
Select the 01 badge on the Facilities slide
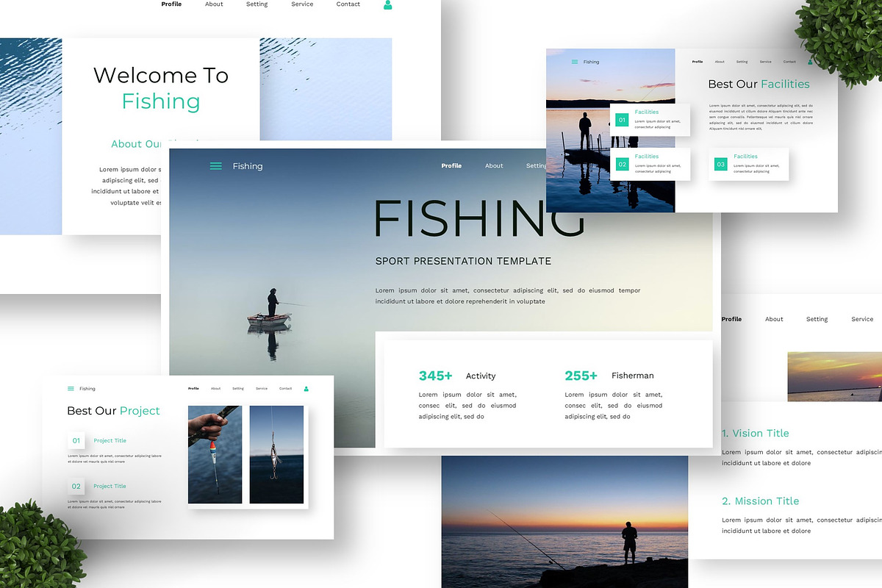(x=622, y=120)
